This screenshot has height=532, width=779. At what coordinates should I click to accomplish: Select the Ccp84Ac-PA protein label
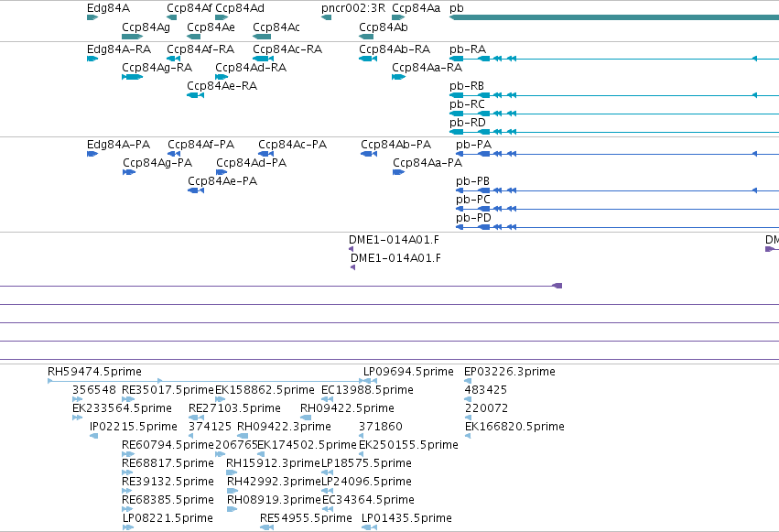tap(292, 145)
